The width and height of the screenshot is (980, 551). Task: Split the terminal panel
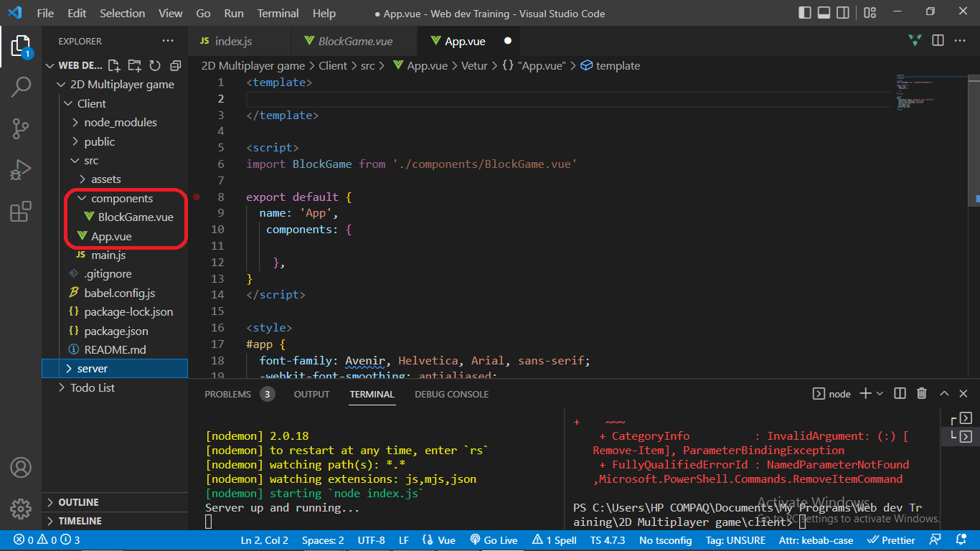pos(900,393)
